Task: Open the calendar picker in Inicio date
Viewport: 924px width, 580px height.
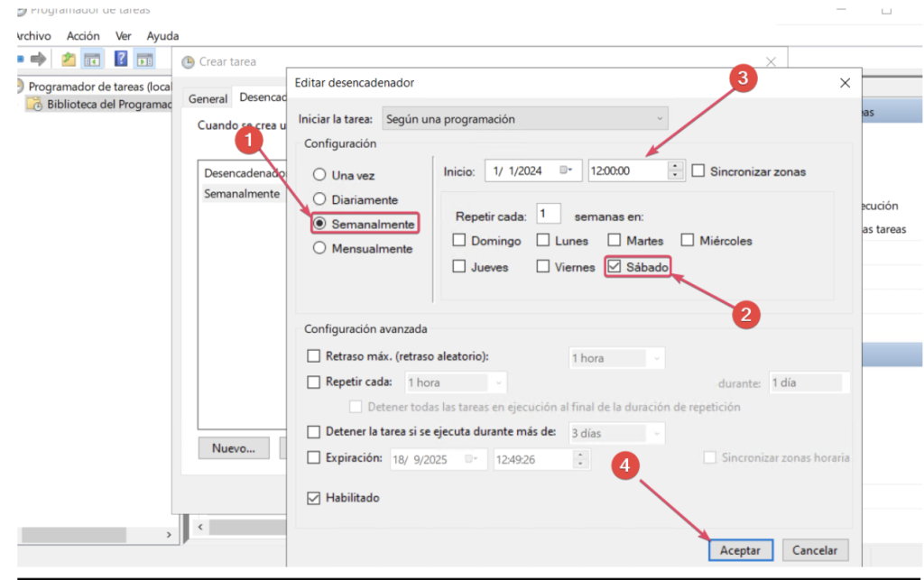Action: point(566,170)
